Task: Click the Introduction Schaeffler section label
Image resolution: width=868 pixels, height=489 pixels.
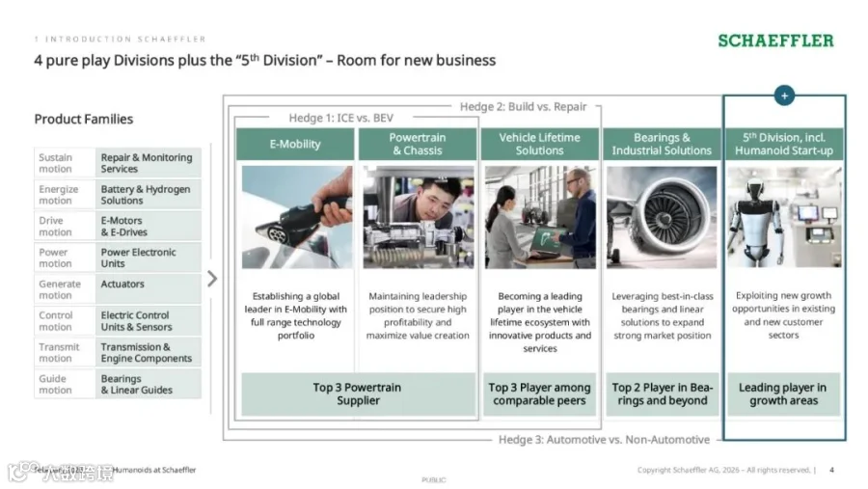Action: [x=121, y=39]
